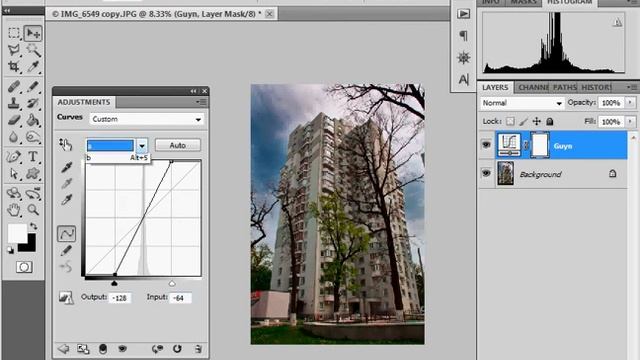Select the 3D Rotate tool
This screenshot has height=360, width=640.
click(x=14, y=193)
